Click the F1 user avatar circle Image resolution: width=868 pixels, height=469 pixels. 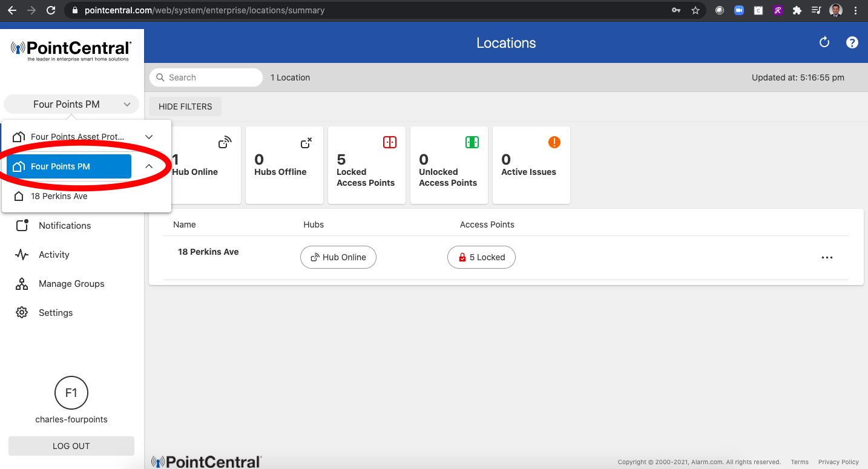point(71,393)
